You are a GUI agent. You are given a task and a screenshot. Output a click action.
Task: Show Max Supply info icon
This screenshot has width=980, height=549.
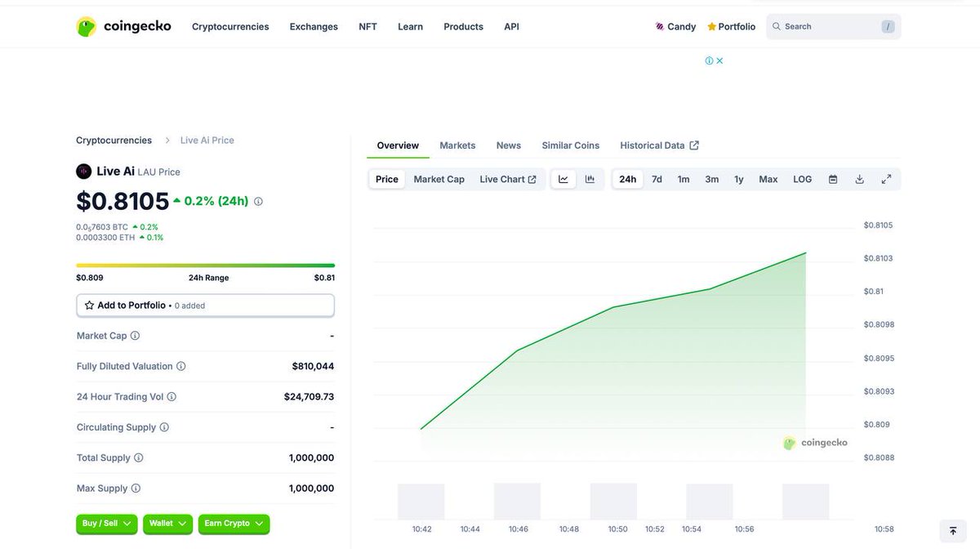(x=136, y=489)
